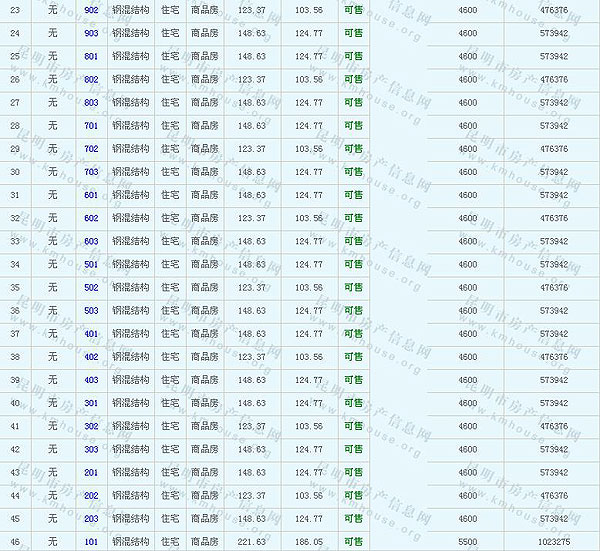Click room number 903
Image resolution: width=600 pixels, height=551 pixels.
tap(91, 33)
